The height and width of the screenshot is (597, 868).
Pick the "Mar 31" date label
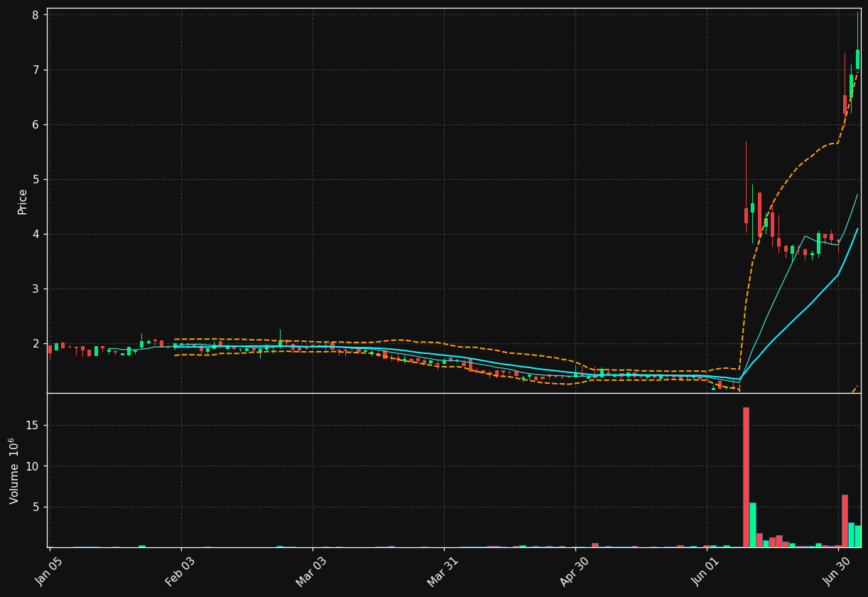[x=443, y=571]
